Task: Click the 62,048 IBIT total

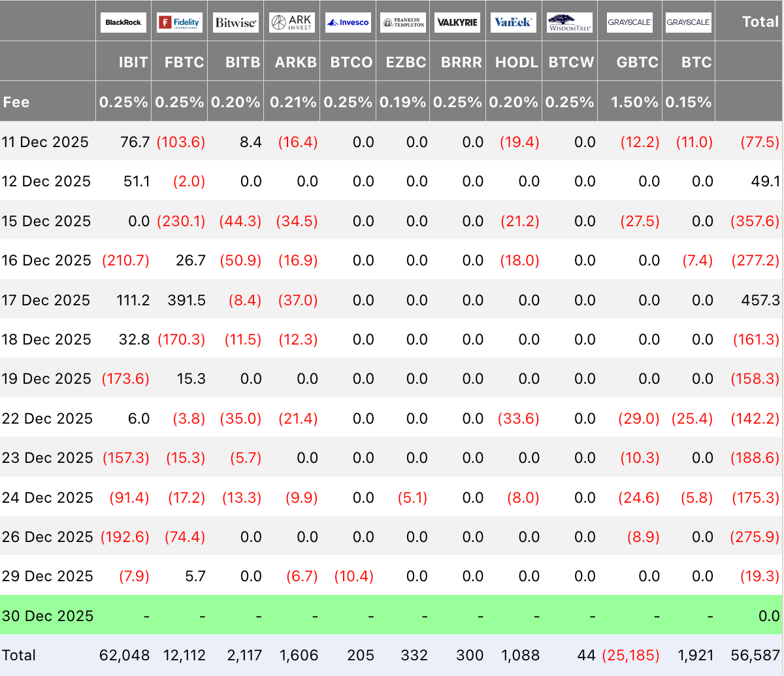Action: (x=125, y=655)
